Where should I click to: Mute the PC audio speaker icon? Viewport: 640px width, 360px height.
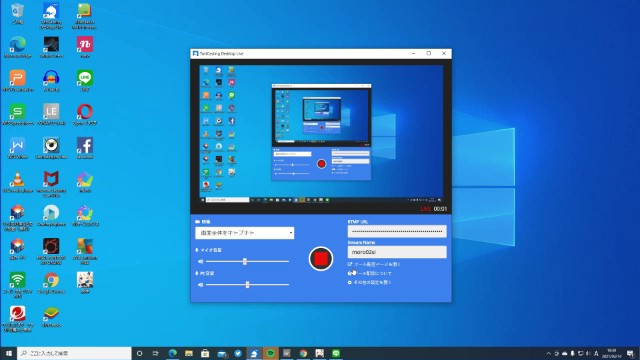tap(200, 284)
